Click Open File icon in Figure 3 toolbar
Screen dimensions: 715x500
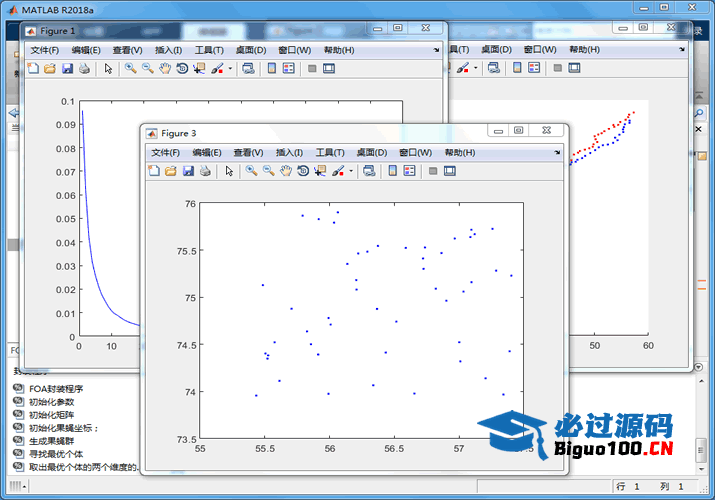pos(171,171)
